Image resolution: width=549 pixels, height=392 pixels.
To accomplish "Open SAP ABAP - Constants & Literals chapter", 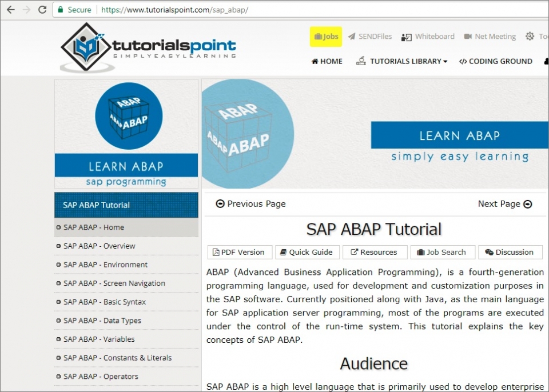I will [x=126, y=358].
